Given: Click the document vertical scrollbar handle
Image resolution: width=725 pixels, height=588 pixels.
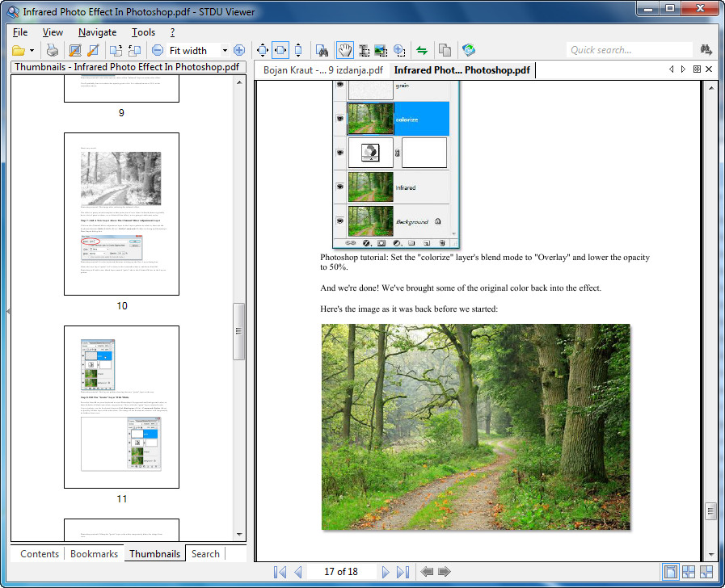Looking at the screenshot, I should coord(710,510).
